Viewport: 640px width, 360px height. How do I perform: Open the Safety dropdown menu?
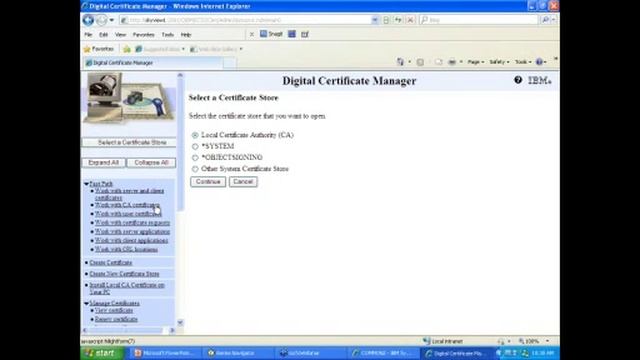point(499,62)
